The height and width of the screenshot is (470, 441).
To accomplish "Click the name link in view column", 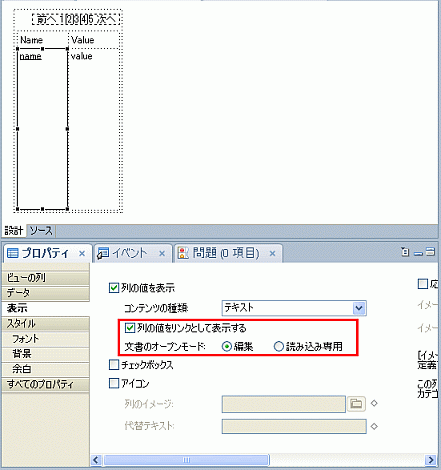I will [30, 56].
